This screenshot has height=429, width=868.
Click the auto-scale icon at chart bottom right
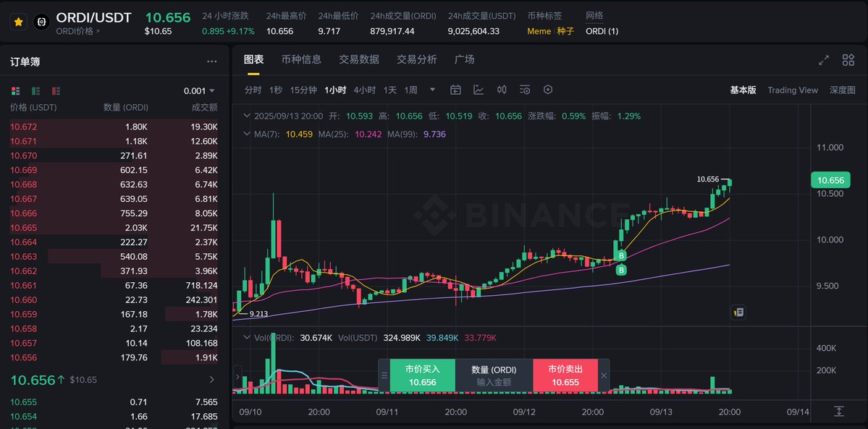tap(838, 412)
